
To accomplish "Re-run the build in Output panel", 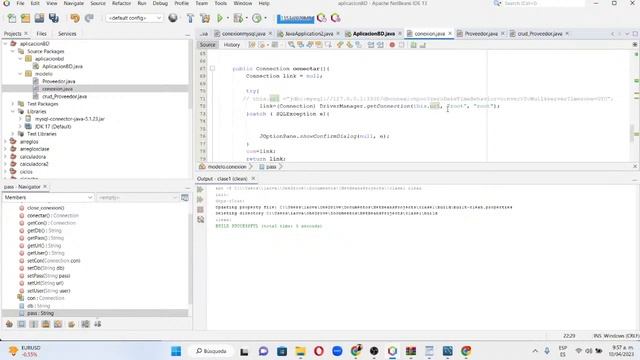I will click(200, 189).
